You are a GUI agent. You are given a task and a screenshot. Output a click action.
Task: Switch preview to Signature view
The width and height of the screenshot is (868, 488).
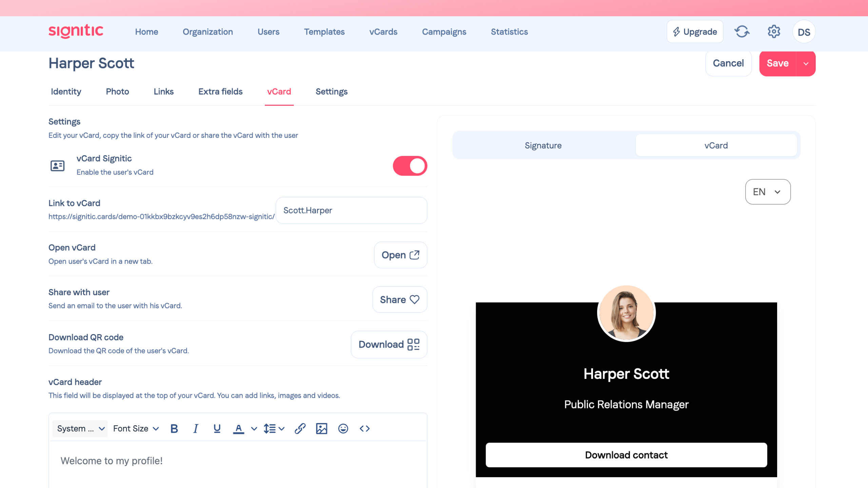click(543, 145)
